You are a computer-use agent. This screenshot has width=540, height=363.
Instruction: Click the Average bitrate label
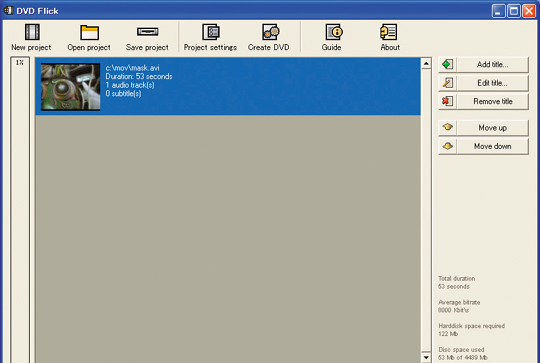(x=459, y=302)
